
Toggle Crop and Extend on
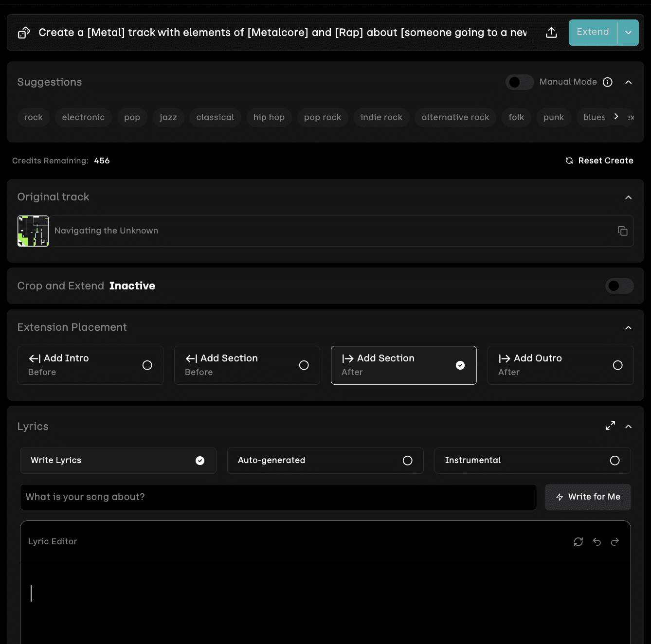click(619, 286)
